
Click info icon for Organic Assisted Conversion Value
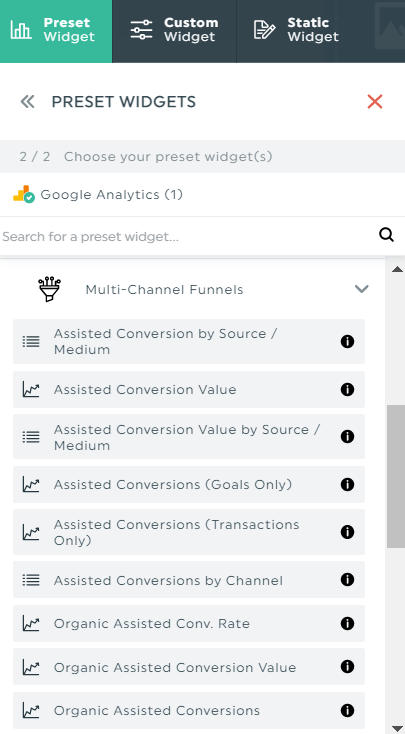click(x=347, y=667)
